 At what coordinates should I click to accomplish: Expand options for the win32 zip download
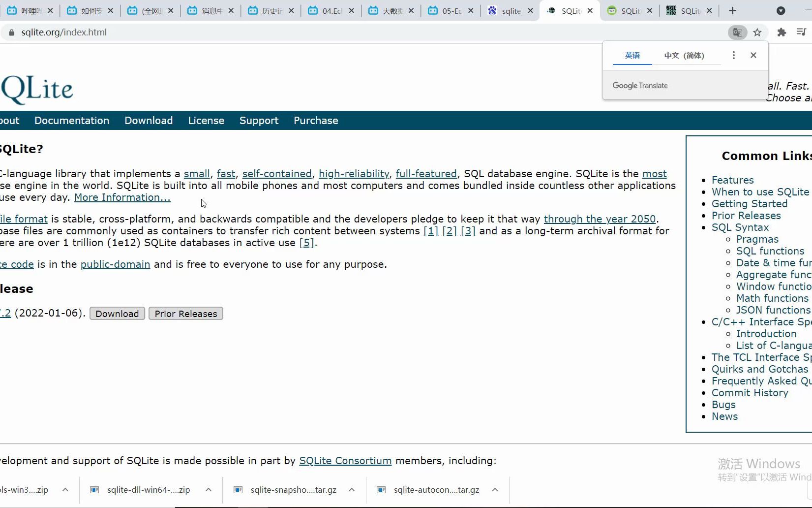(x=65, y=490)
